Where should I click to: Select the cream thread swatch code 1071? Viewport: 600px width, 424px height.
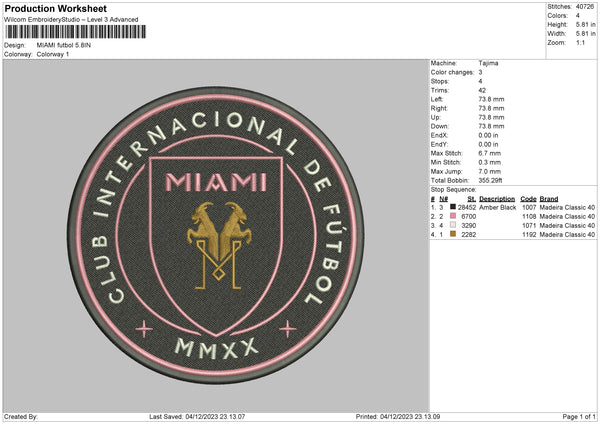(453, 225)
